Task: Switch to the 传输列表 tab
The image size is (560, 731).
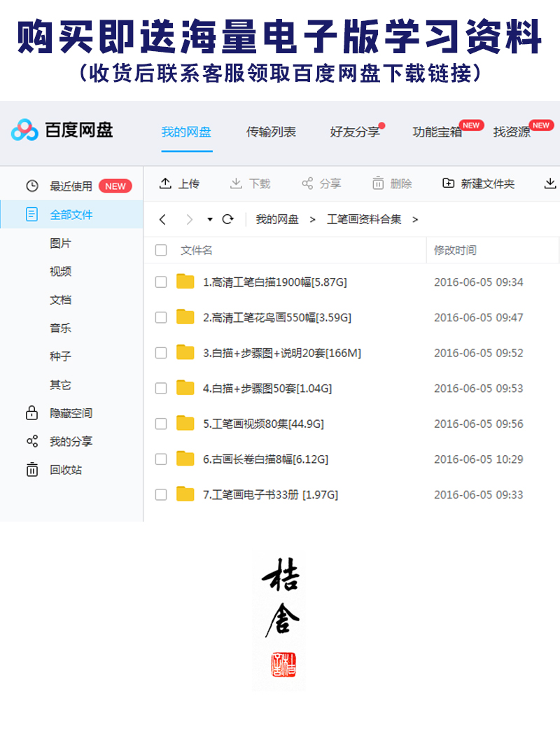Action: [271, 132]
